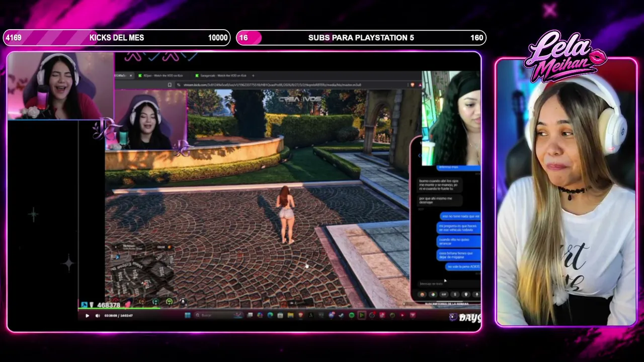644x362 pixels.
Task: Click the 'eso no tiene nada que ver' message
Action: [460, 216]
